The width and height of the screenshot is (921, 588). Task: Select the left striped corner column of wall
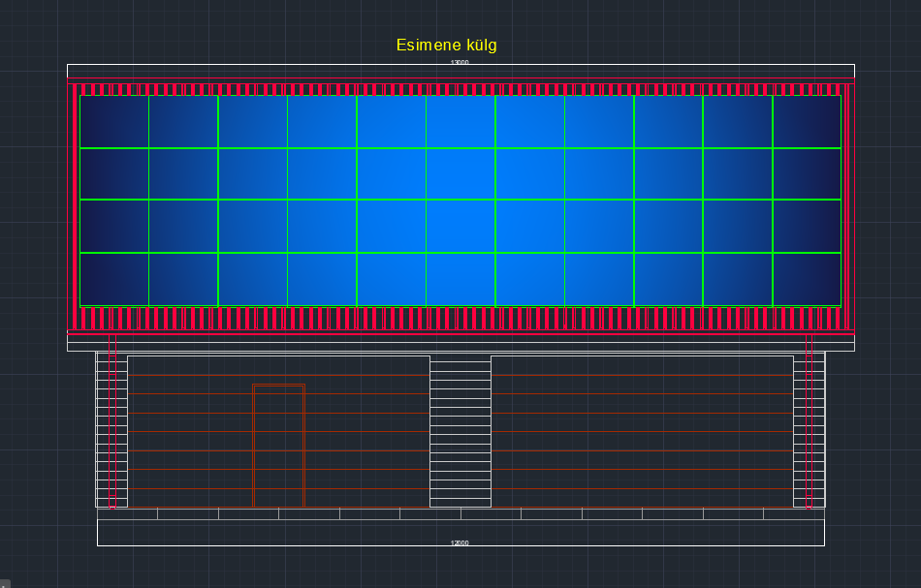click(x=103, y=431)
